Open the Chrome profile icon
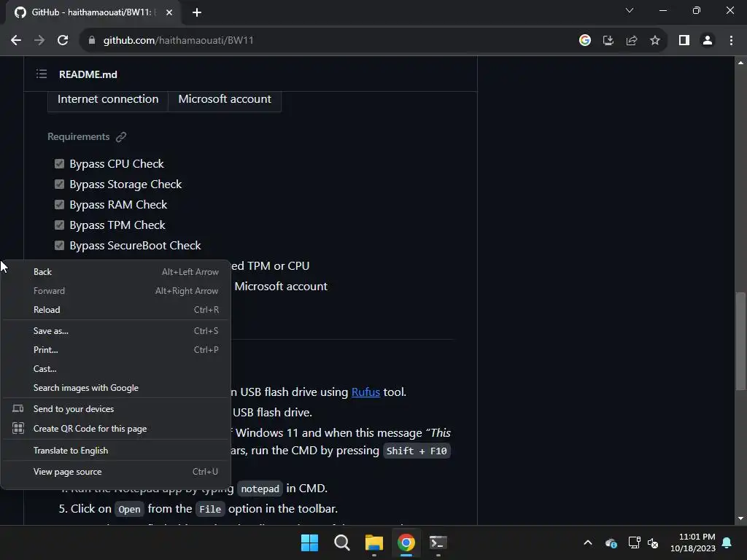 [708, 41]
